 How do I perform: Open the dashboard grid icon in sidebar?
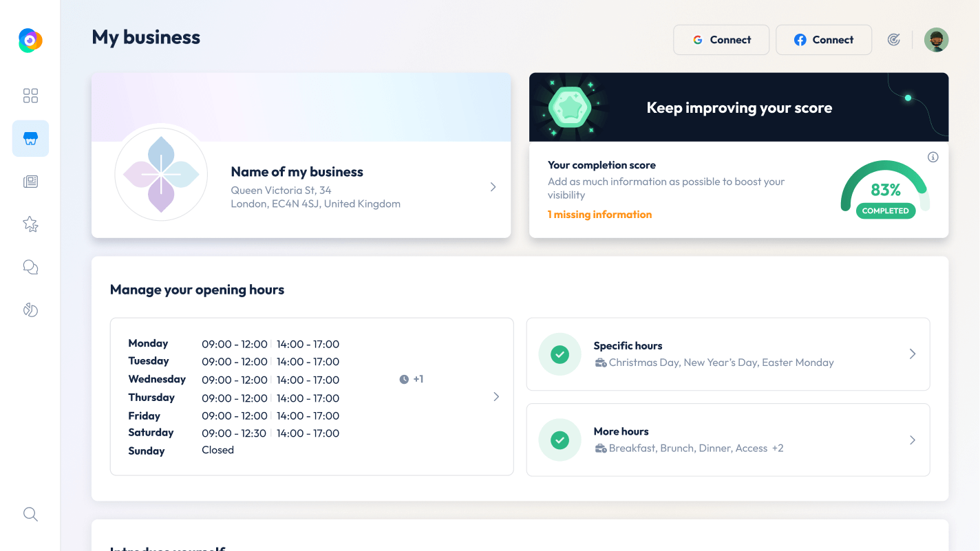30,96
